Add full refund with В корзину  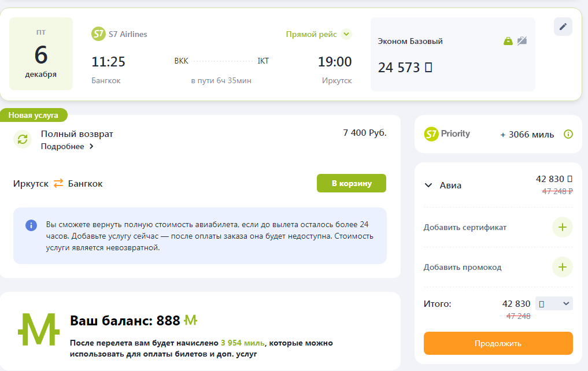351,183
